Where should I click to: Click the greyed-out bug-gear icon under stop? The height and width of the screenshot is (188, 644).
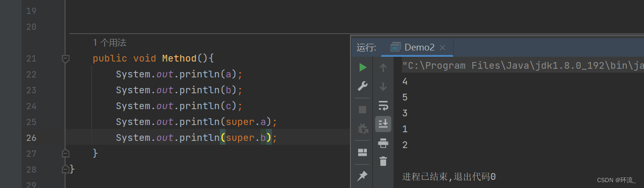pyautogui.click(x=362, y=129)
